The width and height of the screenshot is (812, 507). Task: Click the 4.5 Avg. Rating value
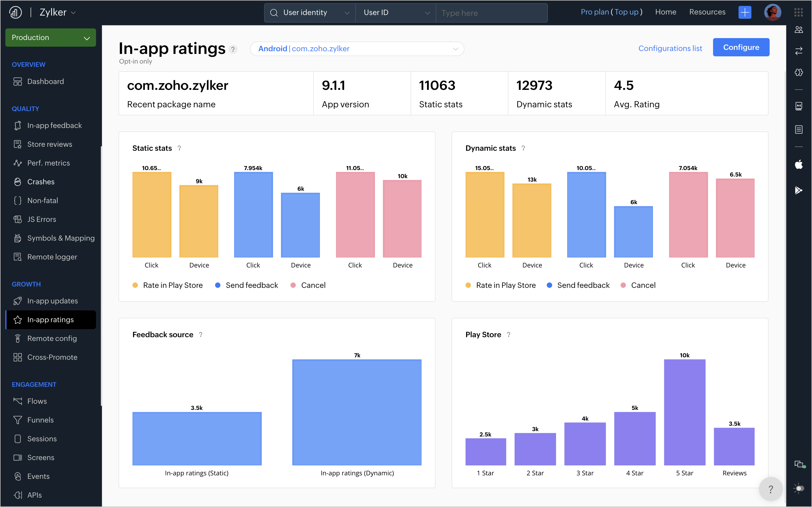tap(624, 86)
